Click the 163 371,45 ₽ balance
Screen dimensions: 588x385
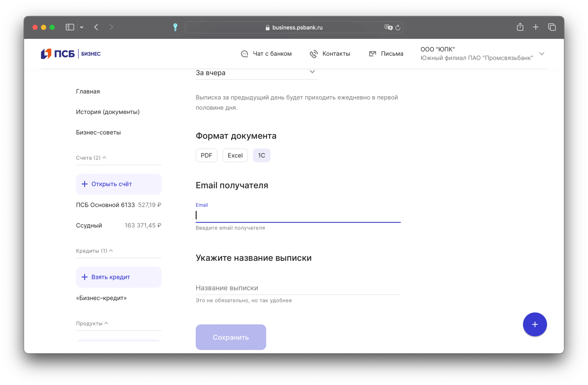coord(143,226)
